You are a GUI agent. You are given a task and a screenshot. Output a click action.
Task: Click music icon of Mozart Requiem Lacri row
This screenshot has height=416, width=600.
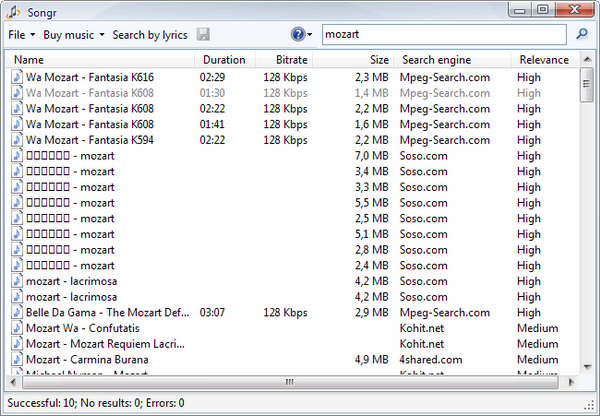[x=16, y=344]
